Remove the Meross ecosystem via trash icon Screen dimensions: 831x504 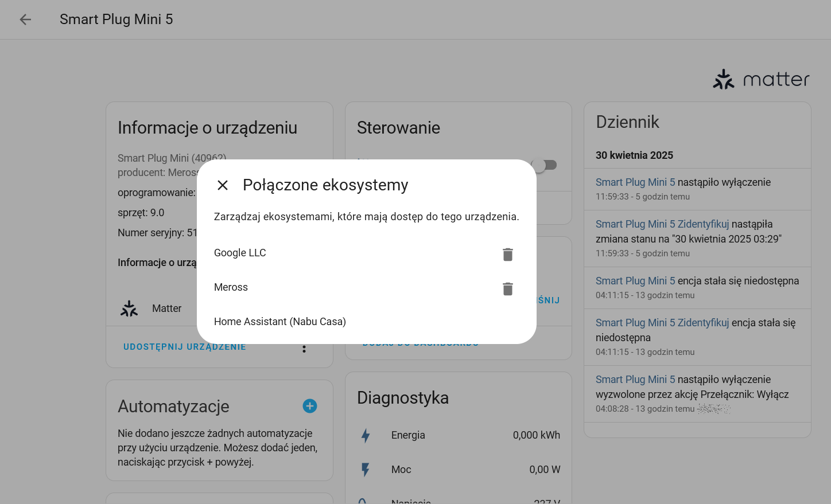[508, 288]
